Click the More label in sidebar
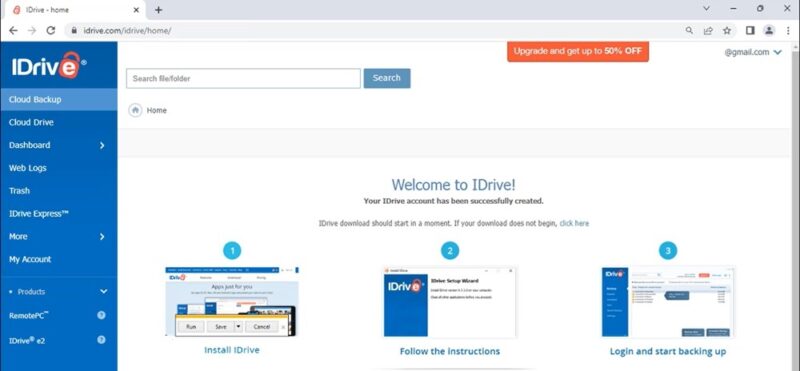 (x=18, y=236)
